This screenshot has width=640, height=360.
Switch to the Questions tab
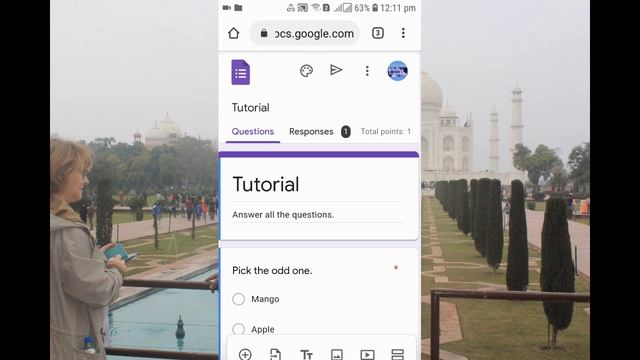[x=253, y=131]
